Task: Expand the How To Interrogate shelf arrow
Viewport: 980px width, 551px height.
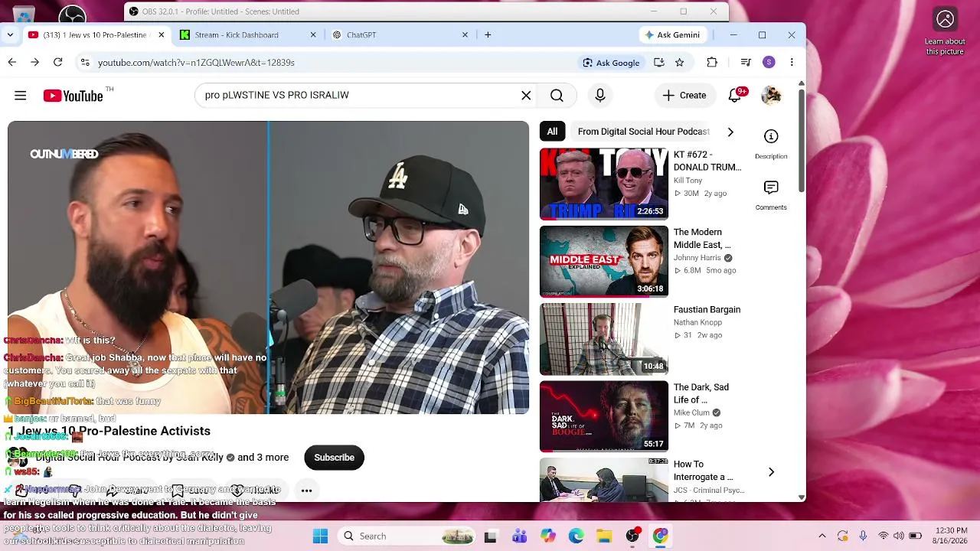Action: [771, 472]
